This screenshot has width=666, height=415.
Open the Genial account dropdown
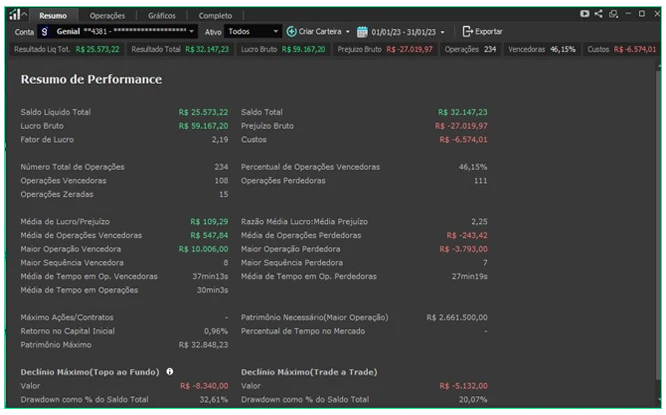pyautogui.click(x=118, y=31)
